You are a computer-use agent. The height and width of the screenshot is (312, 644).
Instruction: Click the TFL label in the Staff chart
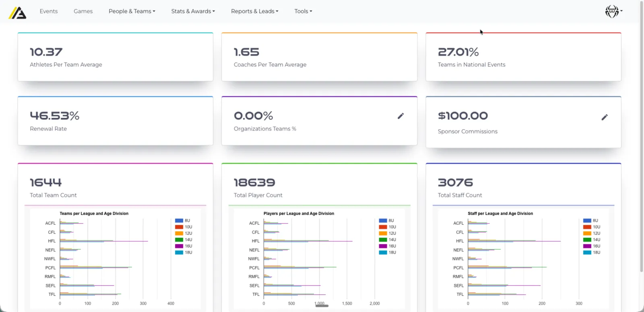point(460,294)
